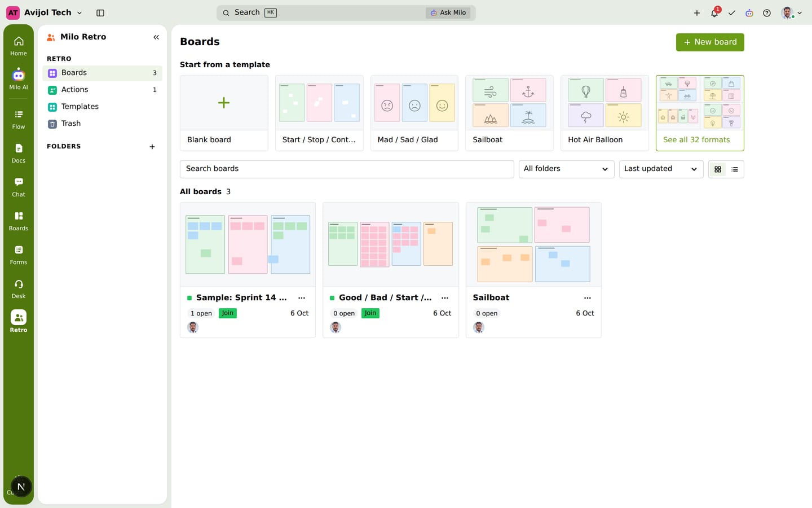812x508 pixels.
Task: Add a new folder with plus icon
Action: coord(152,147)
